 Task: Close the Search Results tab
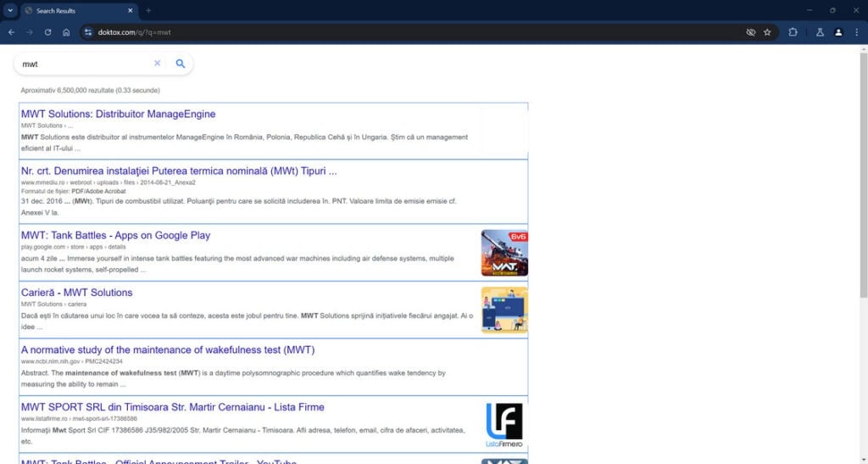tap(130, 10)
